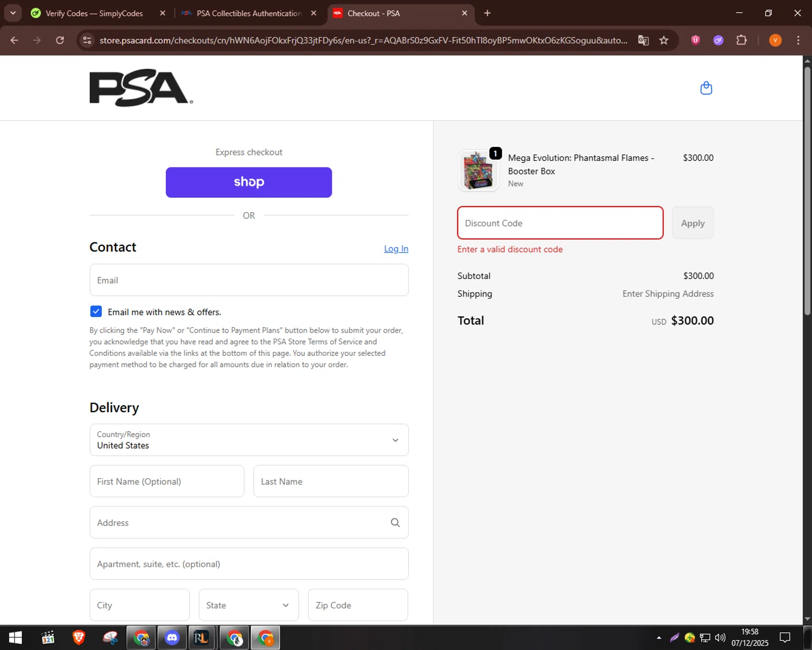The height and width of the screenshot is (650, 812).
Task: Click the Log In link
Action: tap(396, 249)
